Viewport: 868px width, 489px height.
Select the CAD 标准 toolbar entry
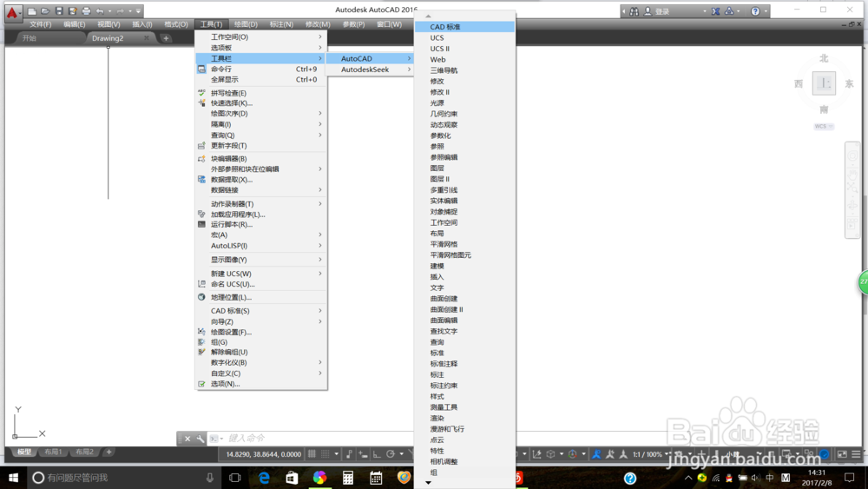[464, 27]
